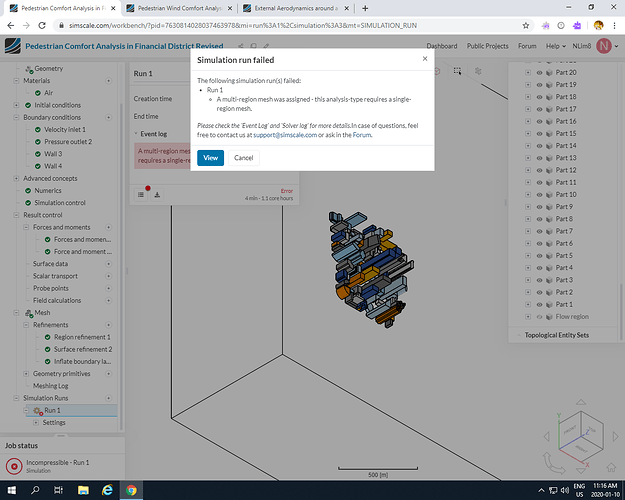
Task: Open the Meshing Log item
Action: [51, 386]
